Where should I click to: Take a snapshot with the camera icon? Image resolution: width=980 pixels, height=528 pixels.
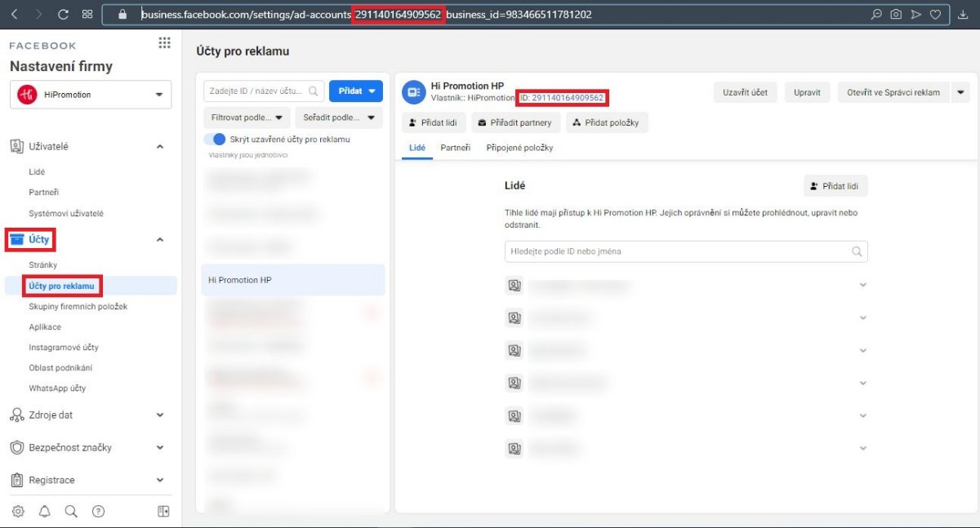point(896,14)
